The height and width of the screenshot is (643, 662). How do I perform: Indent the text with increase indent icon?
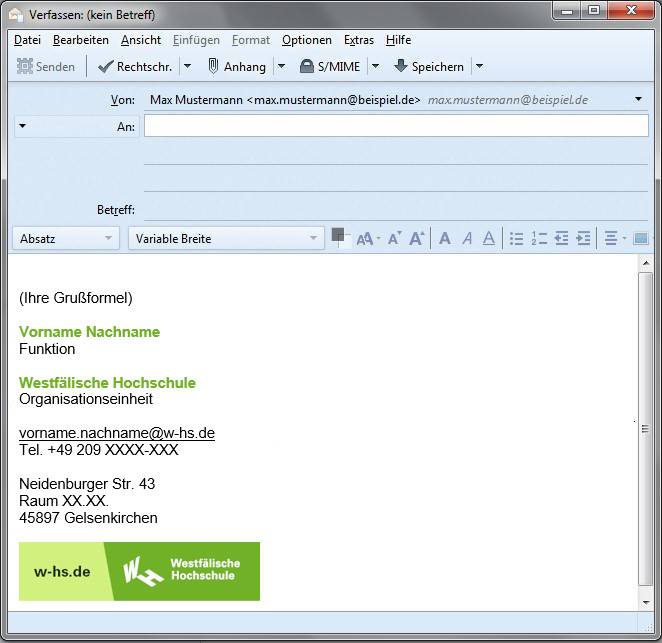click(583, 239)
